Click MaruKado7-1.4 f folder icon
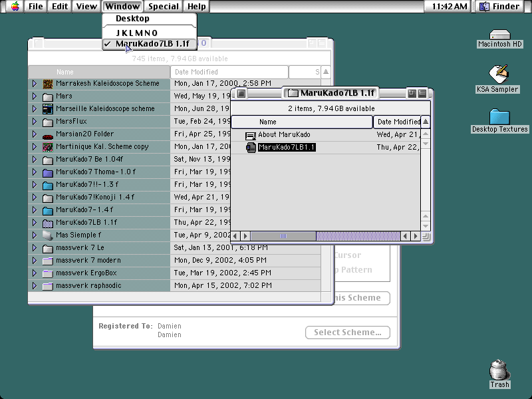532x399 pixels. tap(48, 210)
